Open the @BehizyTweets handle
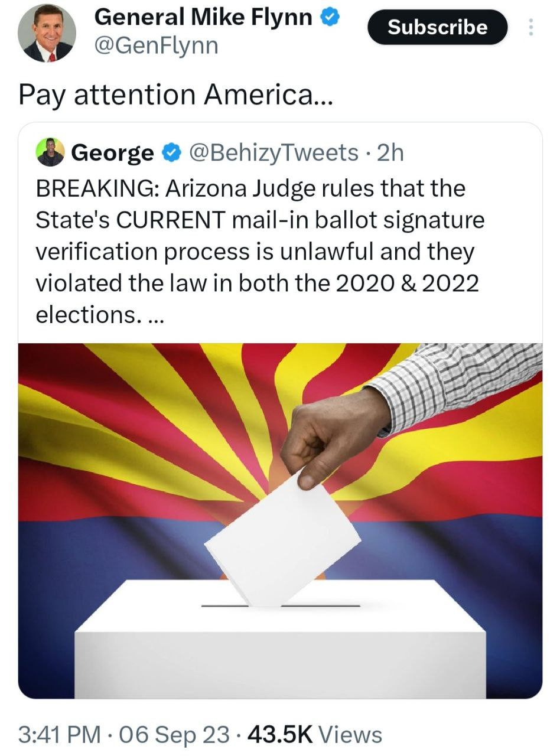Image resolution: width=560 pixels, height=756 pixels. (273, 153)
